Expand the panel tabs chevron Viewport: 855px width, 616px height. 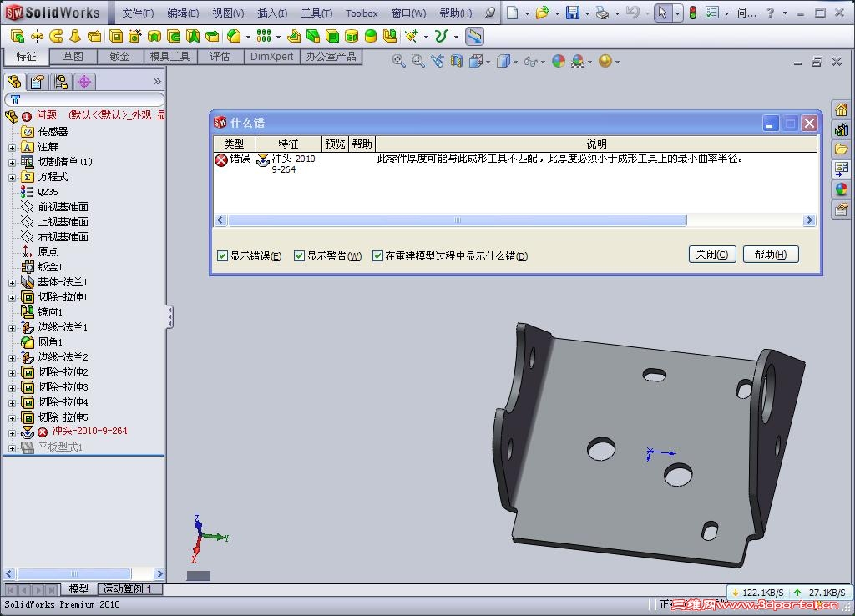click(157, 81)
